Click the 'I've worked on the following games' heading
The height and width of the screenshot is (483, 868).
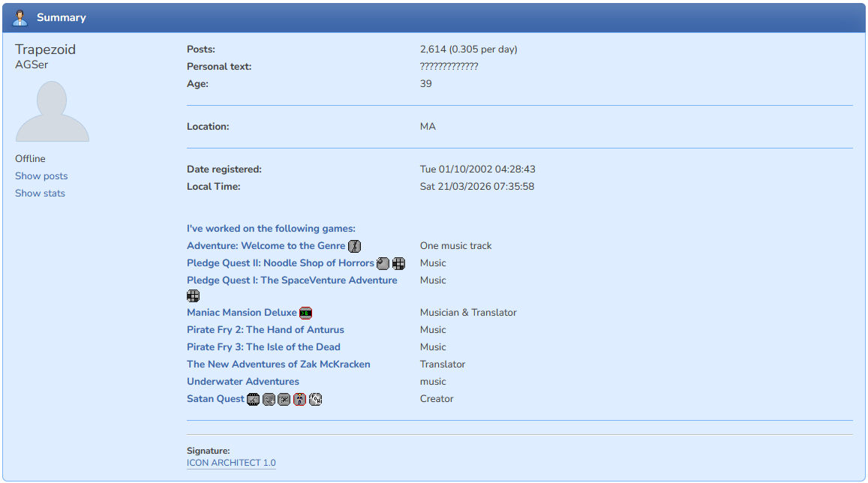pos(271,229)
